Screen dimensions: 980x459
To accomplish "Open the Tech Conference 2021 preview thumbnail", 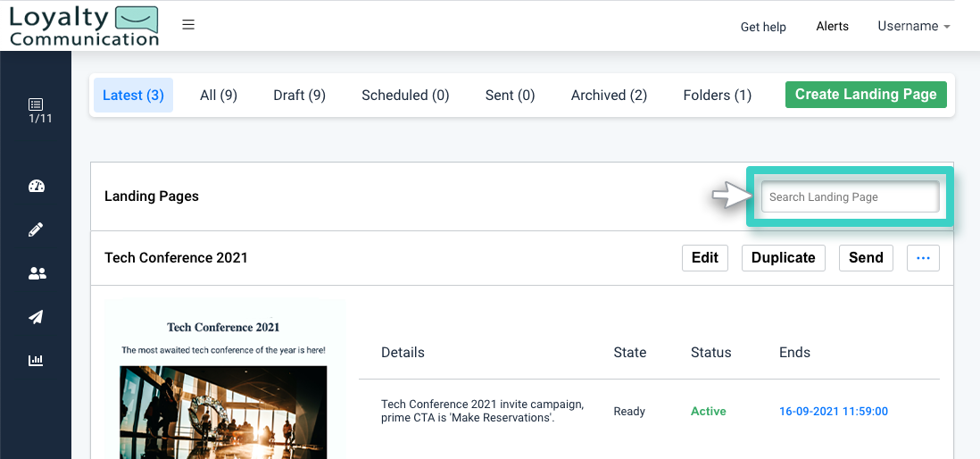I will coord(224,379).
